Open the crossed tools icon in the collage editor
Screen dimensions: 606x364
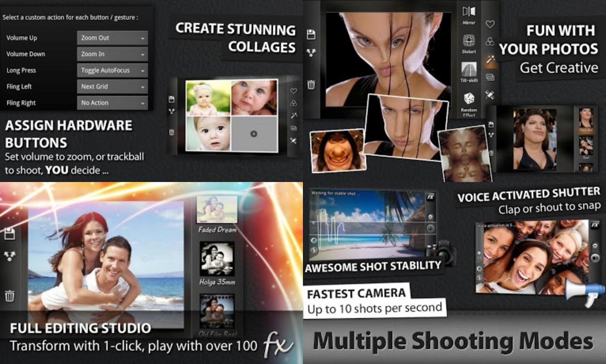294,141
